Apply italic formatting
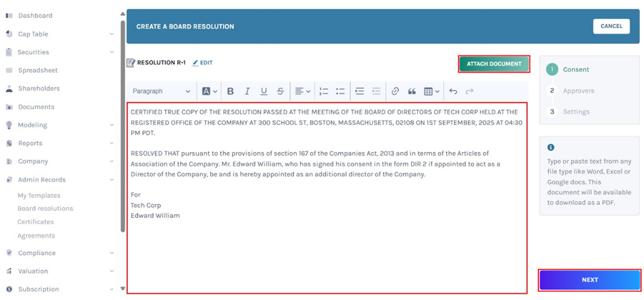Viewport: 644px width, 300px height. click(x=247, y=91)
